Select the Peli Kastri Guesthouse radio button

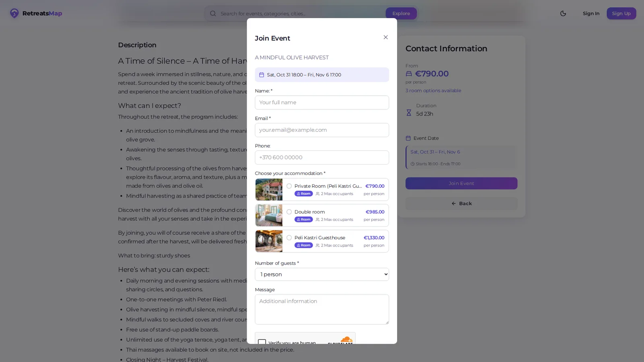(289, 238)
